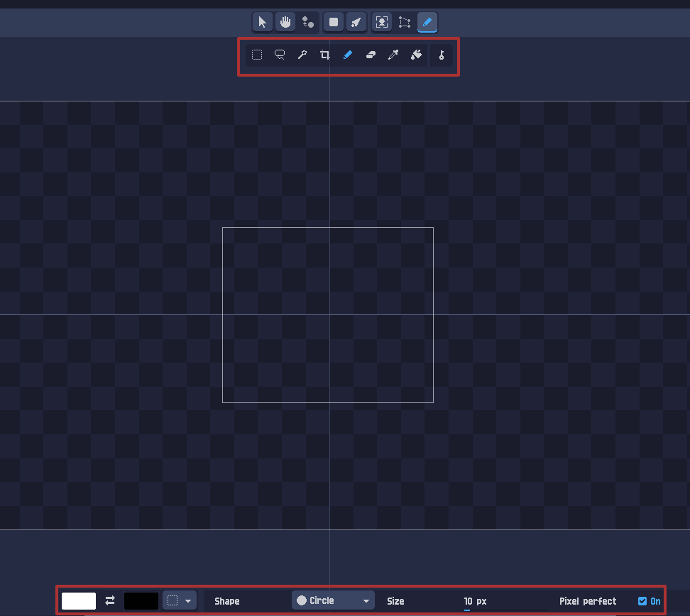
Task: Select the eraser tool
Action: tap(371, 55)
